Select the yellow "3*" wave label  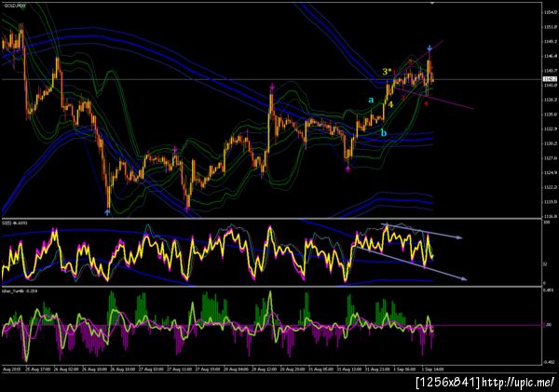pos(387,72)
